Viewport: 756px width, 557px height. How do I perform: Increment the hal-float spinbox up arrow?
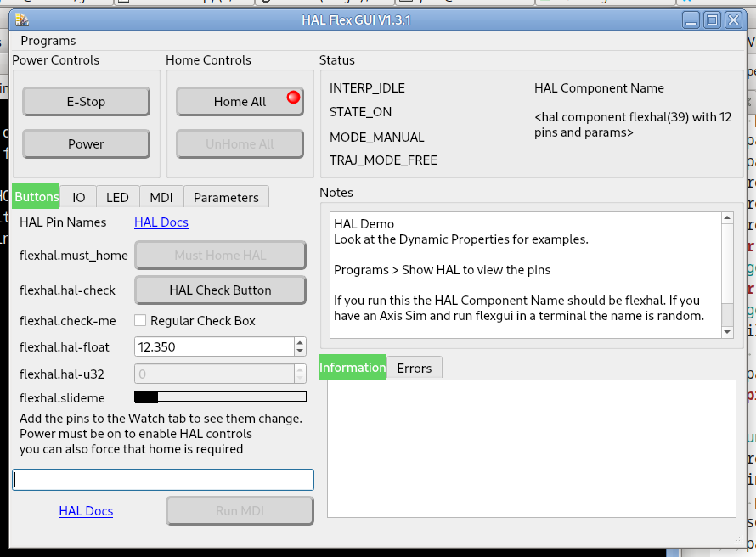pos(300,342)
